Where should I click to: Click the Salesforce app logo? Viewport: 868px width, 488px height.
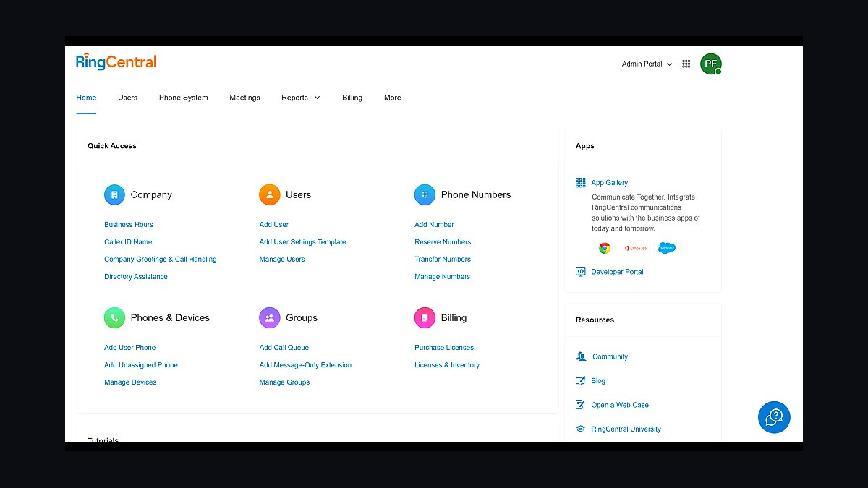click(667, 248)
